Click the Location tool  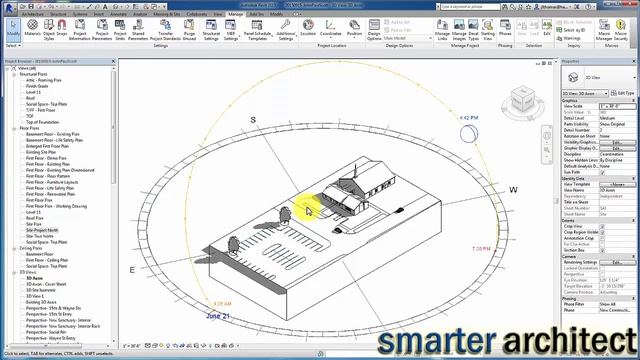(308, 28)
